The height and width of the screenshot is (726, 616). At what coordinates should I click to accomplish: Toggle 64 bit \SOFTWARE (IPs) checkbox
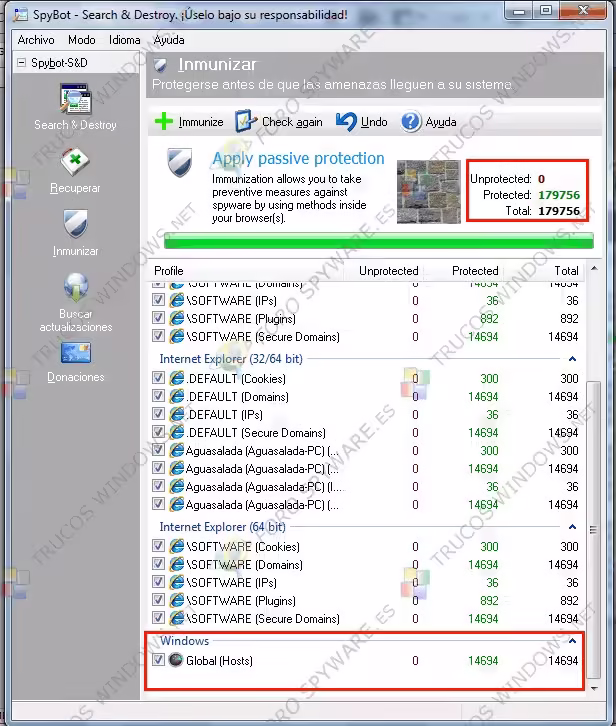pyautogui.click(x=158, y=582)
